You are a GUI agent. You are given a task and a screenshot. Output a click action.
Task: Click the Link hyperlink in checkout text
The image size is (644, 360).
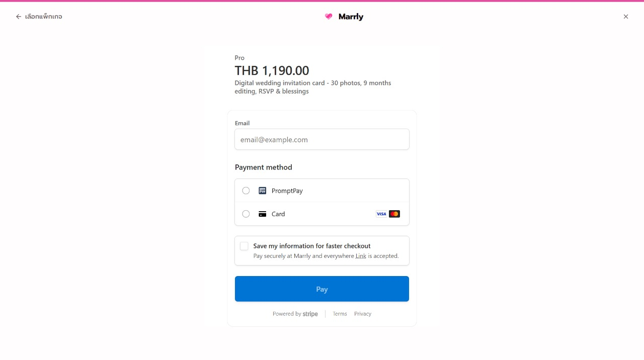click(361, 256)
